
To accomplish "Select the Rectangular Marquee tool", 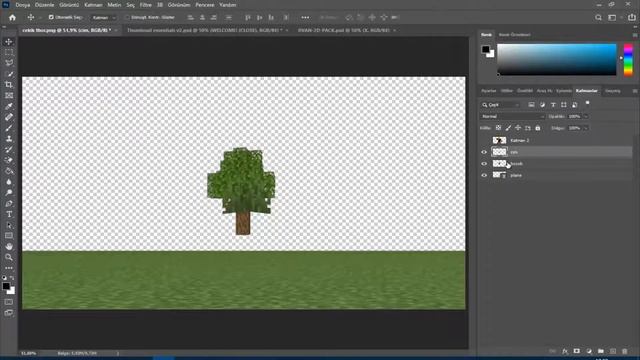I will click(x=9, y=52).
